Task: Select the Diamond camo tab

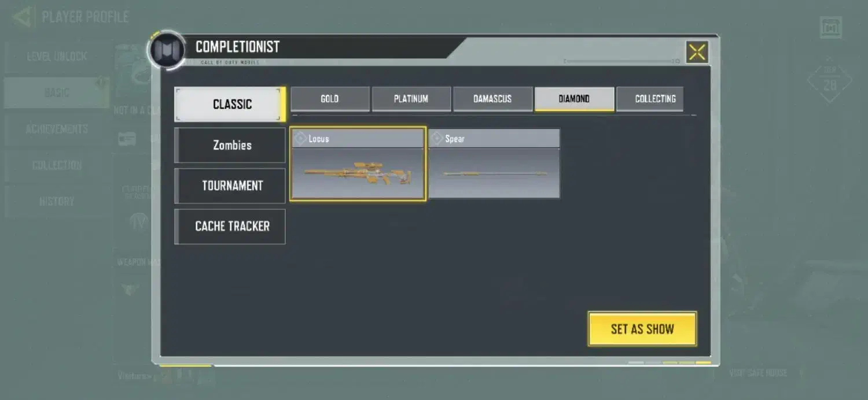Action: click(574, 99)
